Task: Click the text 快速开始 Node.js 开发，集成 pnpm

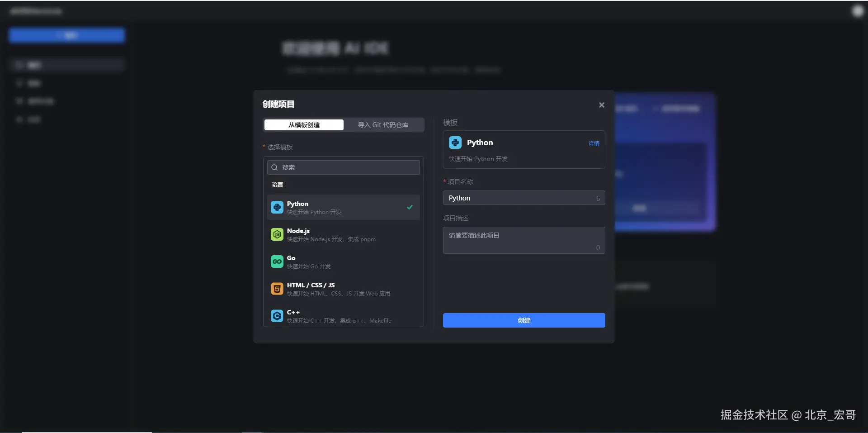Action: 331,239
